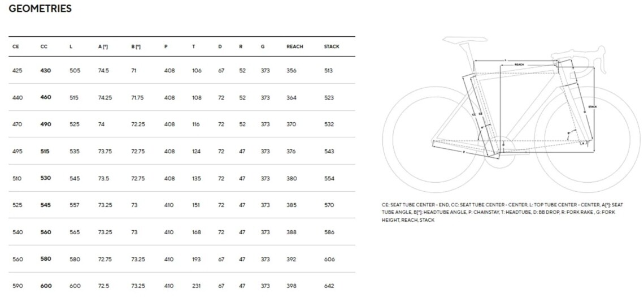Click the top tube value 557

pyautogui.click(x=75, y=205)
